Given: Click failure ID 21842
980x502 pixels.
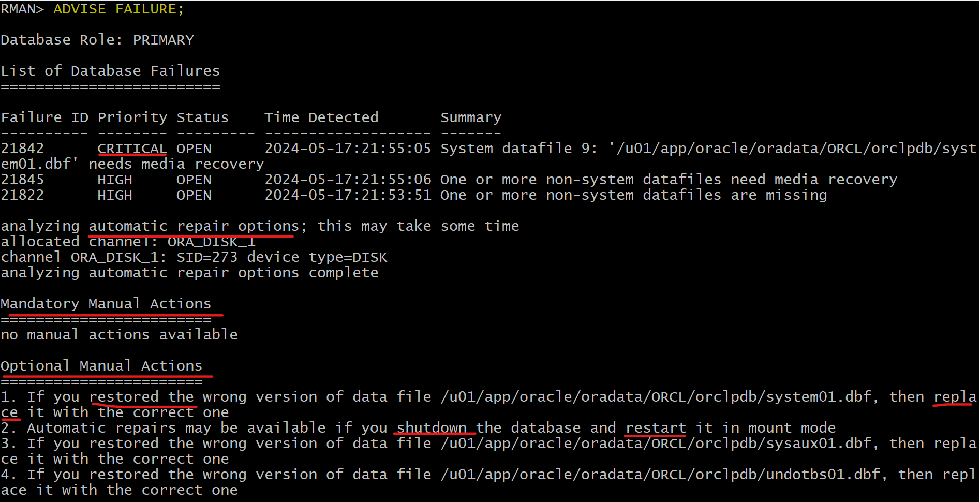Looking at the screenshot, I should 22,149.
